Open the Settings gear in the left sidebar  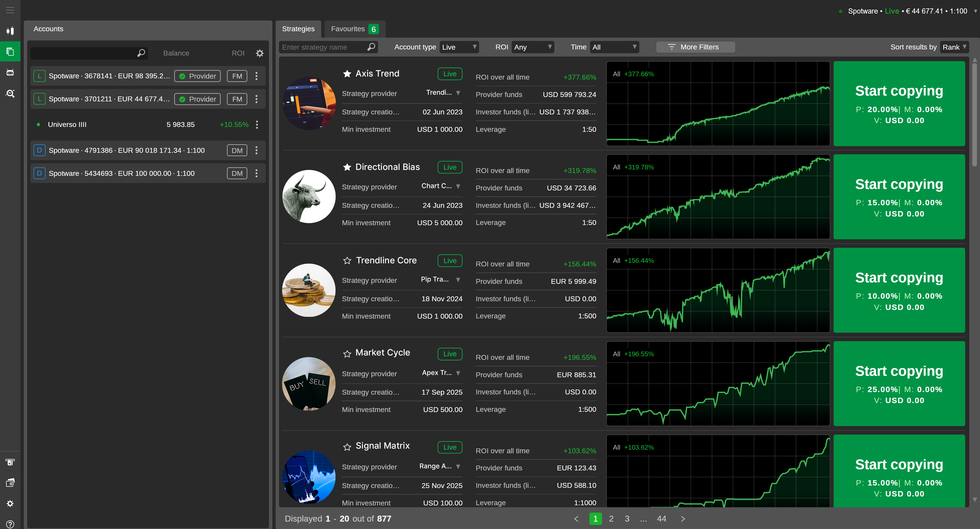(x=10, y=503)
